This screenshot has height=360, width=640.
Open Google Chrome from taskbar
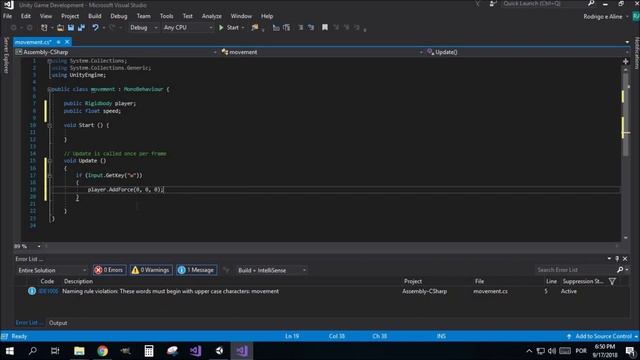pos(102,351)
